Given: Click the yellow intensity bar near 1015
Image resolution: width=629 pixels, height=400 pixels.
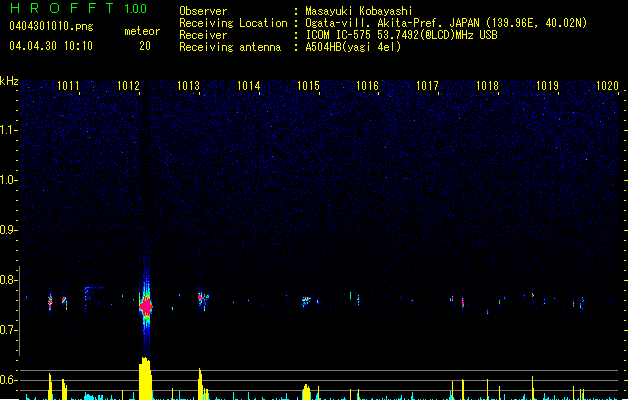Looking at the screenshot, I should [306, 392].
